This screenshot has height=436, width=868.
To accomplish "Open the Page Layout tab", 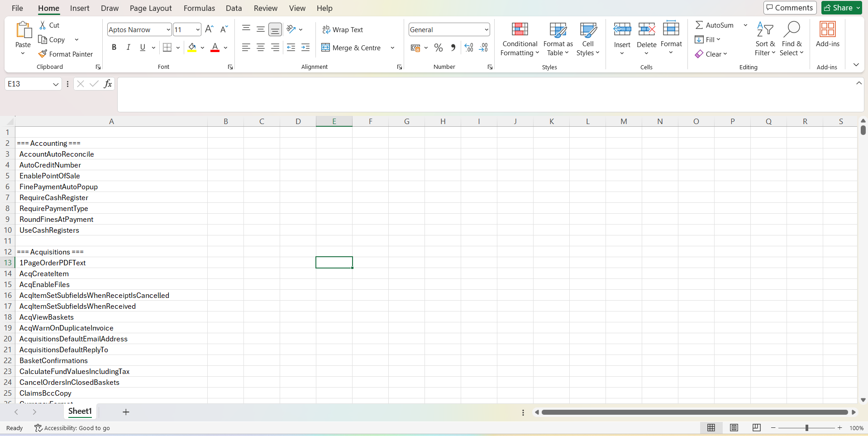I will (x=151, y=8).
